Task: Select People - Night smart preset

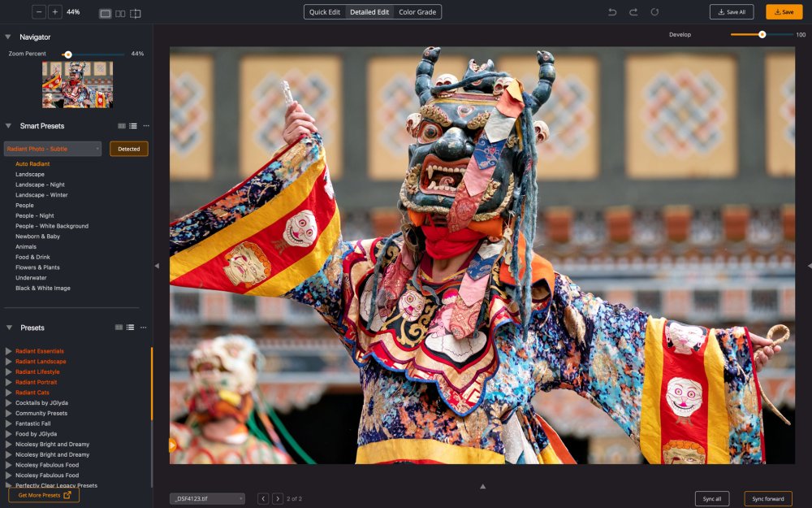Action: point(35,215)
